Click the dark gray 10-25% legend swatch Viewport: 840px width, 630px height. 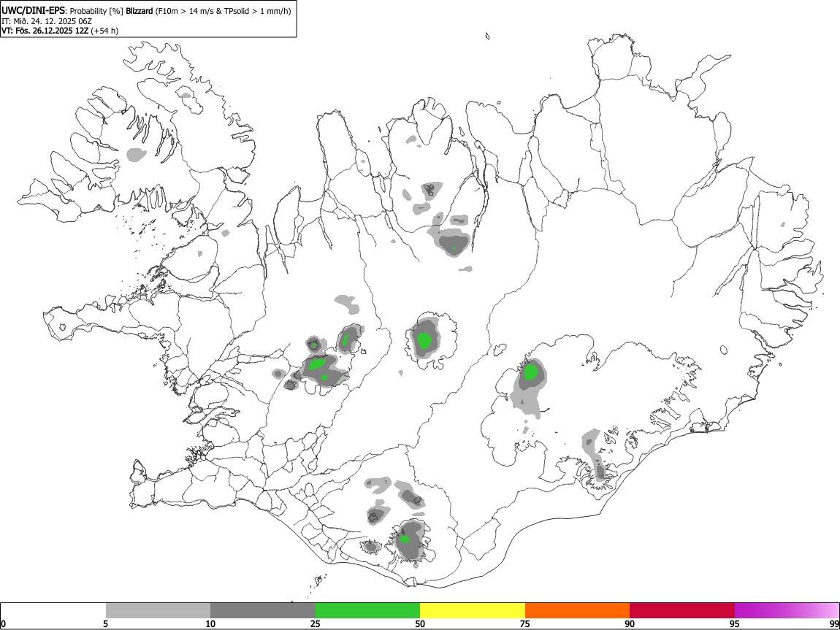pyautogui.click(x=263, y=611)
